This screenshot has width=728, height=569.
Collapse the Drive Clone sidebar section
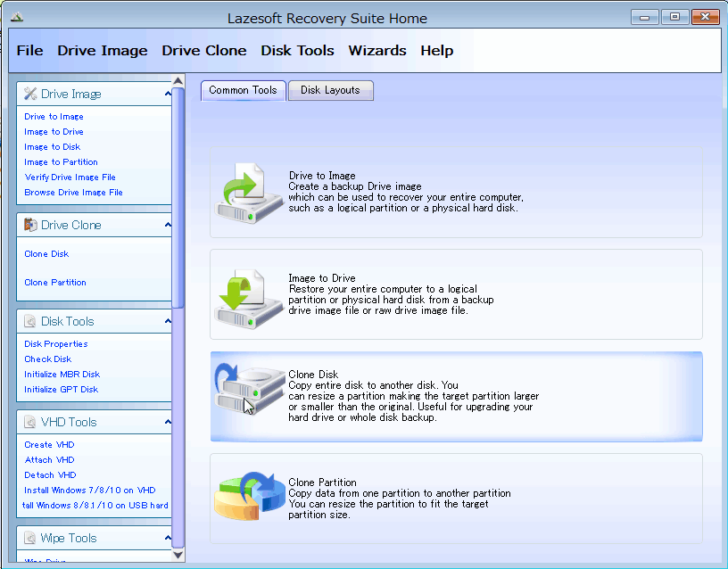point(168,225)
